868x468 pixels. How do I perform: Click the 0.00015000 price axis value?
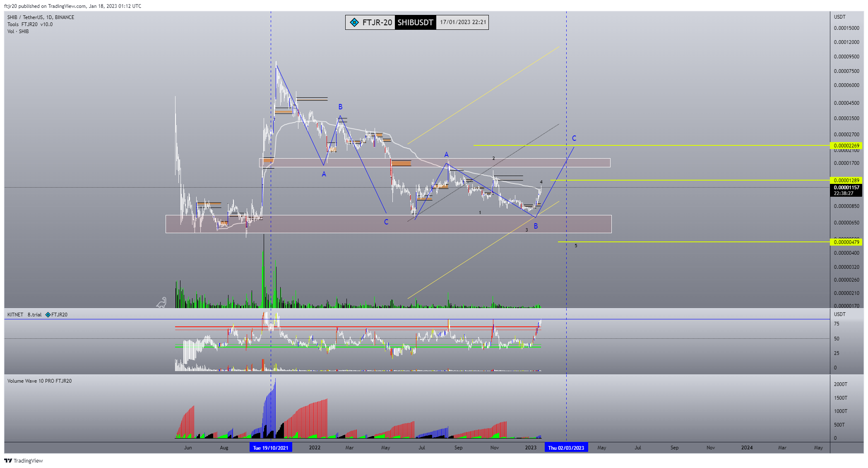846,29
